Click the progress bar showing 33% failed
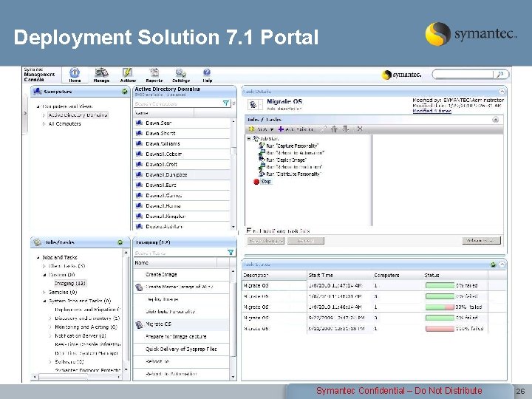The image size is (532, 399). 440,307
